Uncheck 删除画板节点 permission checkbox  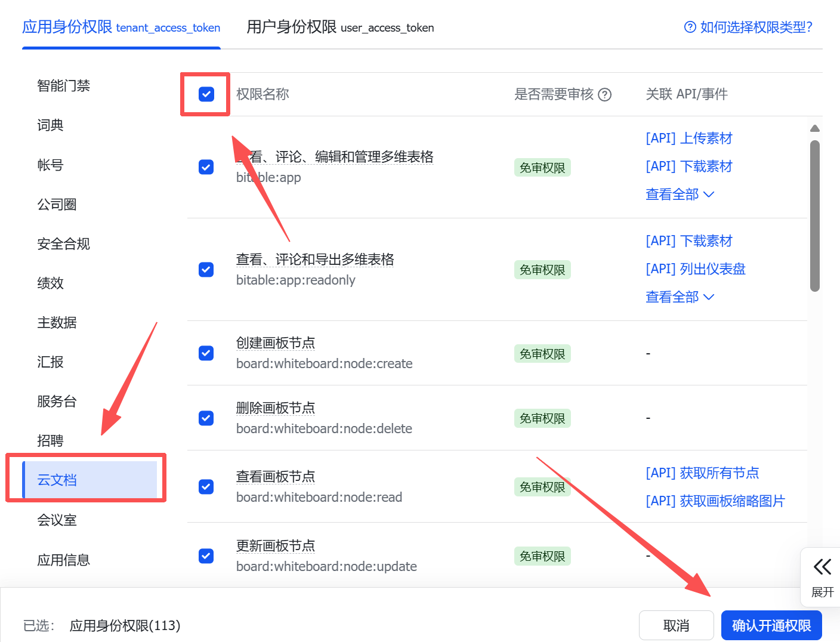[x=206, y=418]
